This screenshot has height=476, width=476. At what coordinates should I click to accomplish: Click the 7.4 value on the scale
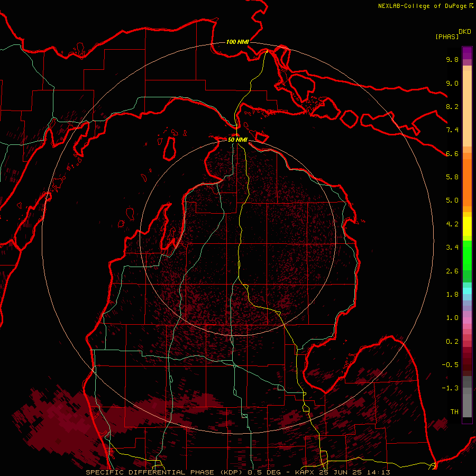click(452, 130)
